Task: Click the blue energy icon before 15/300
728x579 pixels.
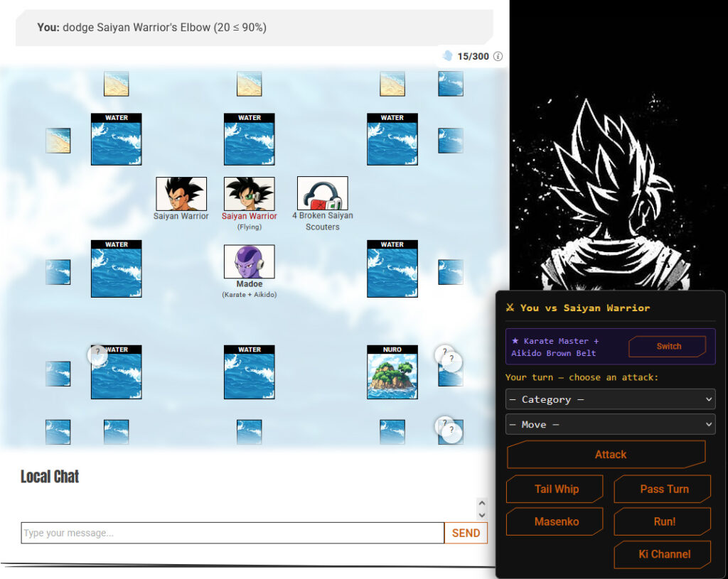Action: 448,55
